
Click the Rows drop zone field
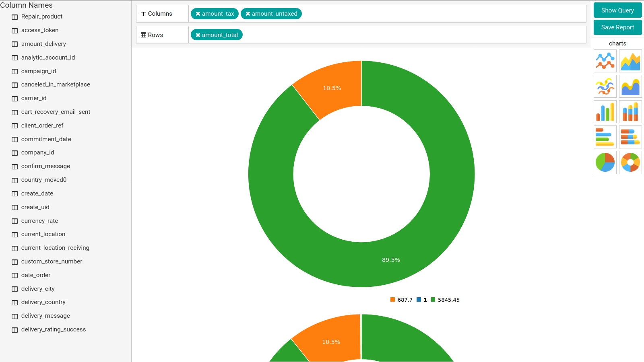[387, 35]
